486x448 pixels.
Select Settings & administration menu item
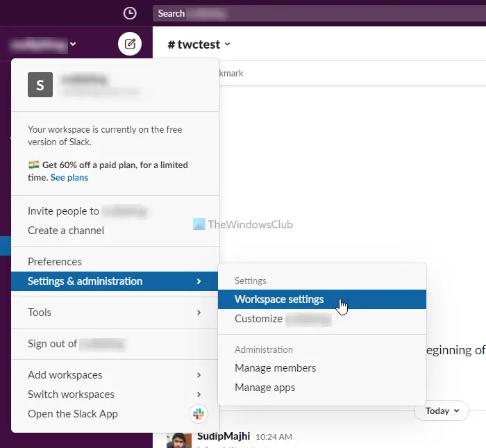(115, 281)
